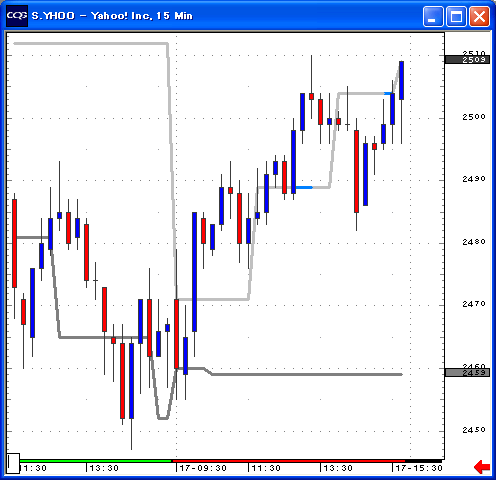
Task: Click the 2459 price marker on scale
Action: tap(467, 372)
